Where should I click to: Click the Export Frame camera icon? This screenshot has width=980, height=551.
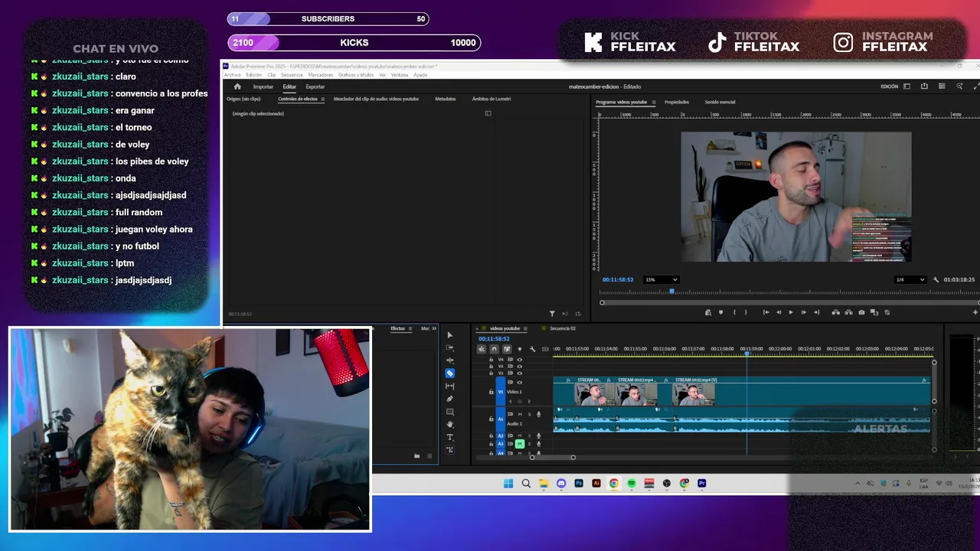[x=861, y=312]
